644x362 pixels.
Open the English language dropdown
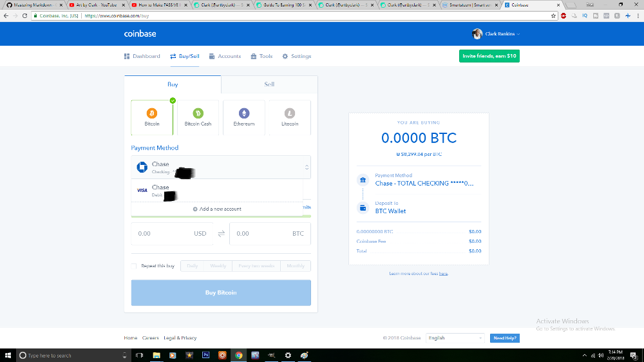(455, 338)
